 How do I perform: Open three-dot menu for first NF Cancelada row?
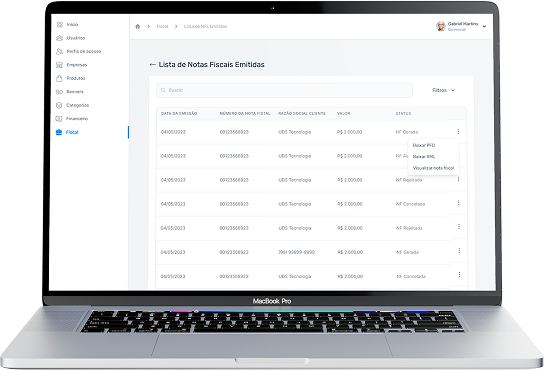(458, 203)
